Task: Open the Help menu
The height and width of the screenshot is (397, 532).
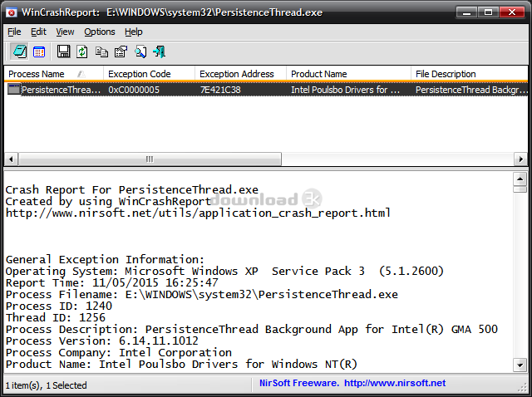Action: (x=133, y=32)
